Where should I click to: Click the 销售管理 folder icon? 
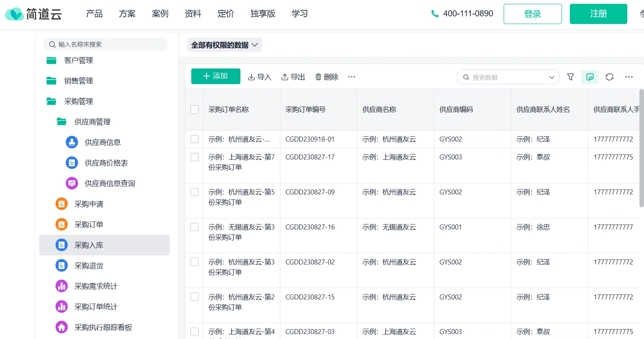51,81
